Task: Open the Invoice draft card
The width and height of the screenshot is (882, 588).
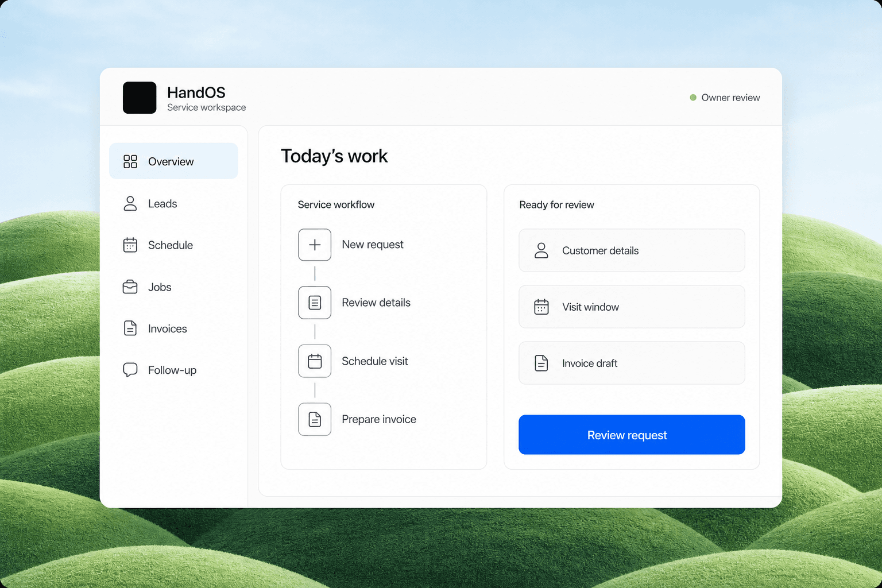Action: pyautogui.click(x=632, y=363)
